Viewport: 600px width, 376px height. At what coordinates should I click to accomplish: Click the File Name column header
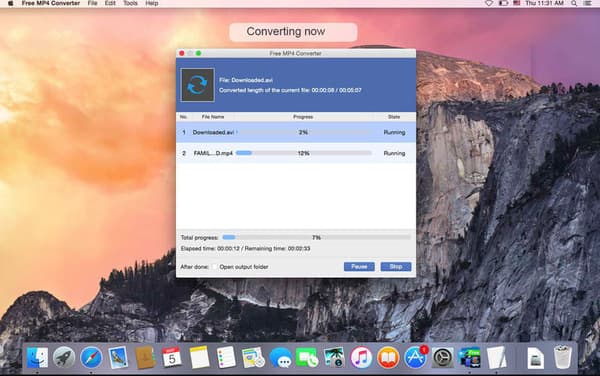click(x=213, y=117)
